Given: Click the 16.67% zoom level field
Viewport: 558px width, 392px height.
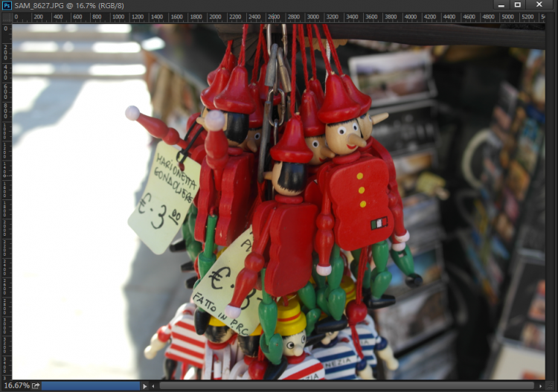Looking at the screenshot, I should (x=16, y=386).
